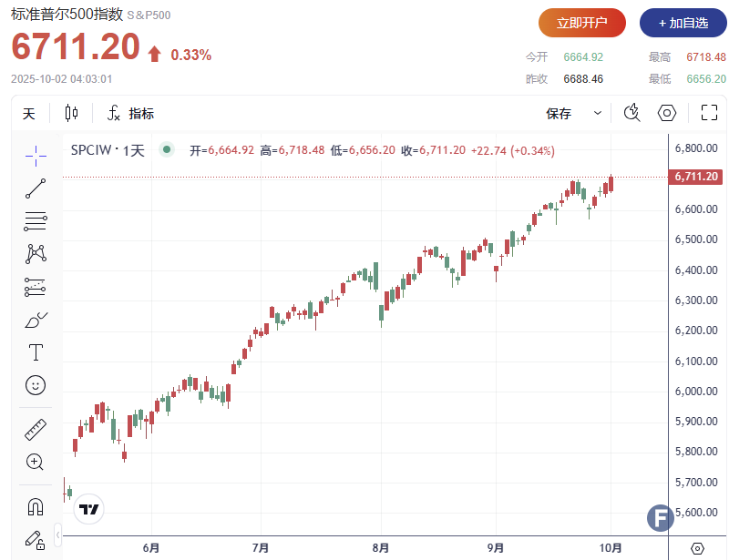Toggle lock all drawing tools
Image resolution: width=729 pixels, height=560 pixels.
pyautogui.click(x=36, y=539)
